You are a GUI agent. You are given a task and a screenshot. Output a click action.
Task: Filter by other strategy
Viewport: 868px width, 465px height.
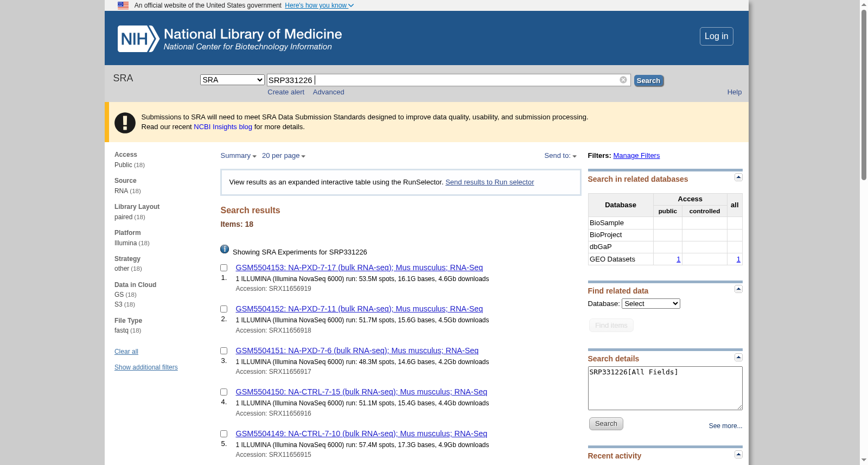(122, 269)
